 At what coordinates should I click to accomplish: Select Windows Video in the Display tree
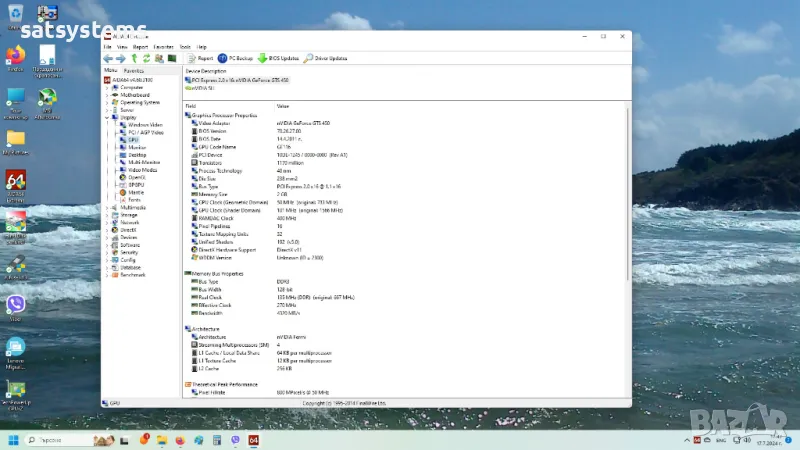tap(144, 125)
